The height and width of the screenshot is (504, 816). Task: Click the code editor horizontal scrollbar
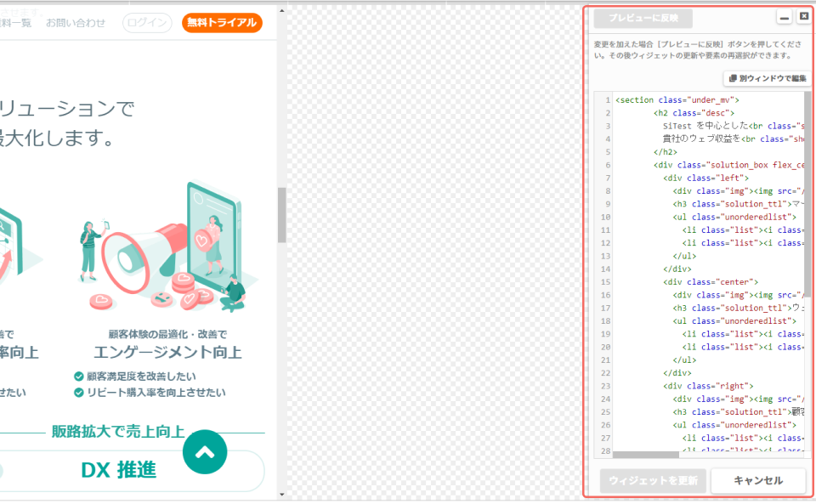point(646,455)
